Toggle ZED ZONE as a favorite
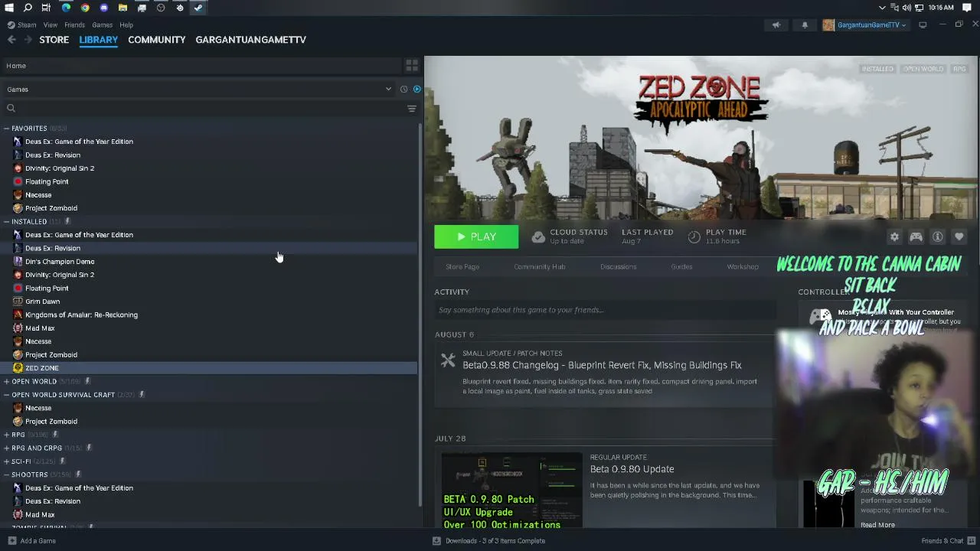Image resolution: width=980 pixels, height=551 pixels. coord(959,237)
